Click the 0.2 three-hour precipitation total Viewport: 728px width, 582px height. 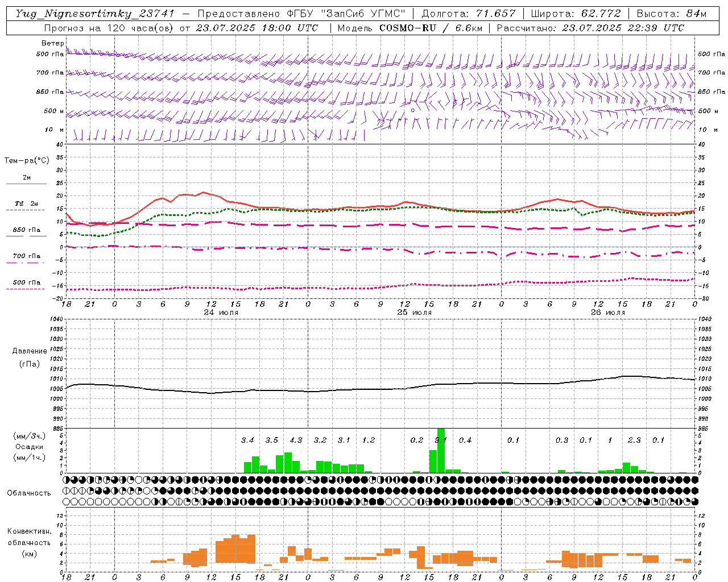click(x=417, y=440)
